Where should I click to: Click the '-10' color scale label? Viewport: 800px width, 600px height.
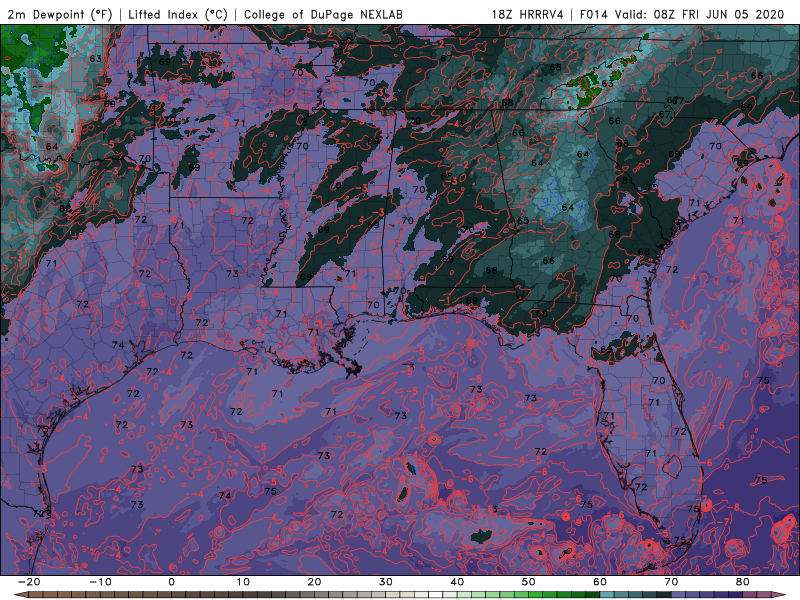(100, 582)
